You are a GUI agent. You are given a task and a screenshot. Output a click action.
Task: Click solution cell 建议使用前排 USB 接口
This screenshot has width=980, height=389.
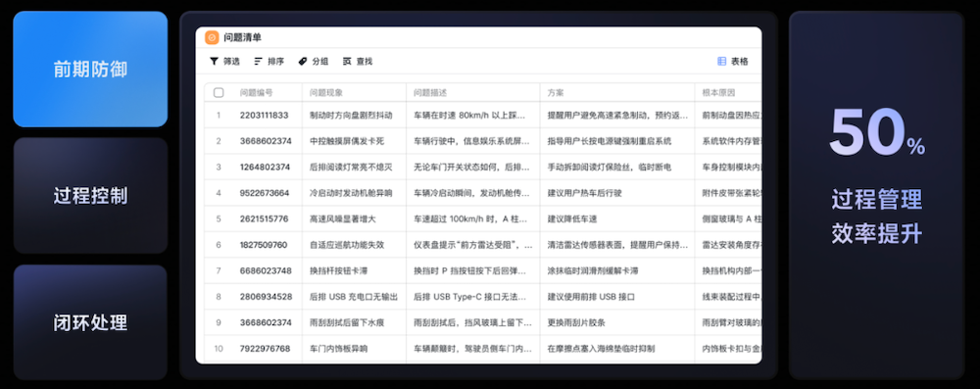click(x=591, y=297)
